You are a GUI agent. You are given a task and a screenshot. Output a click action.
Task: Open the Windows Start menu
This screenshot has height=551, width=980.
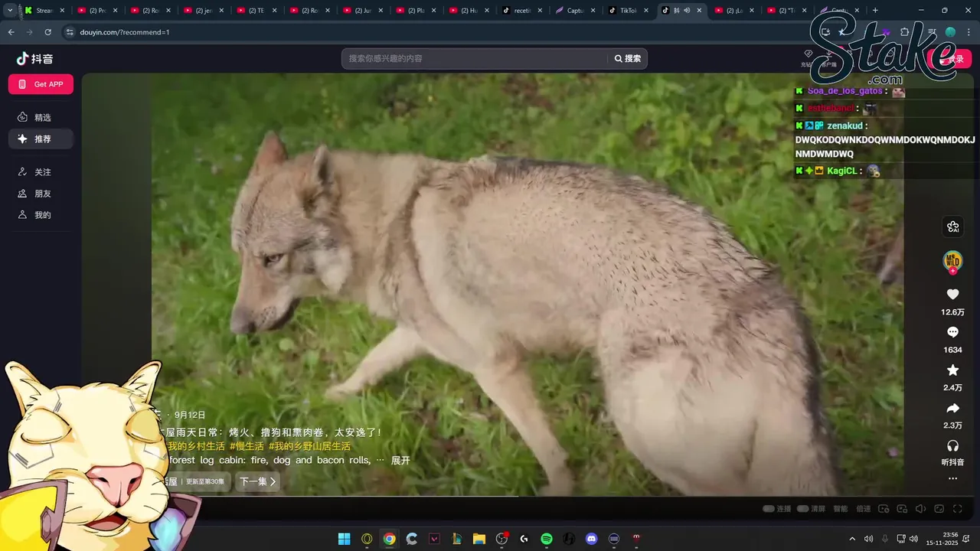point(345,539)
